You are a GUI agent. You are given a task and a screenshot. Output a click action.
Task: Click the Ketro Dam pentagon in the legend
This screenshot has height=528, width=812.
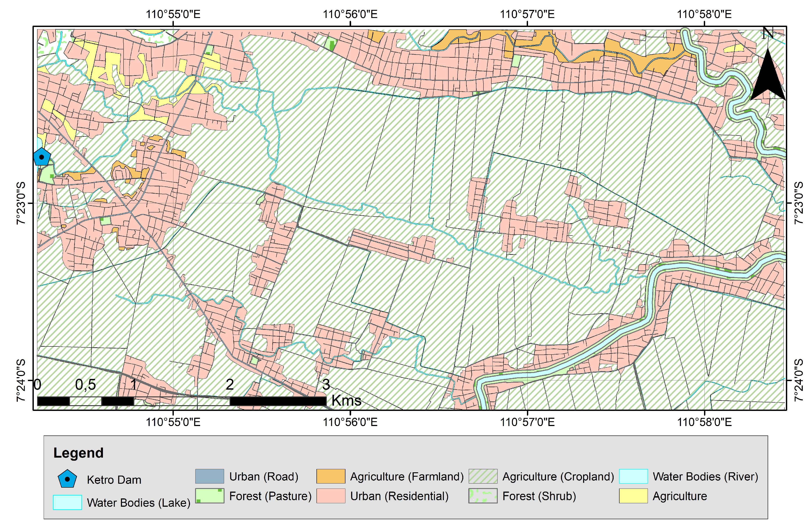point(67,479)
